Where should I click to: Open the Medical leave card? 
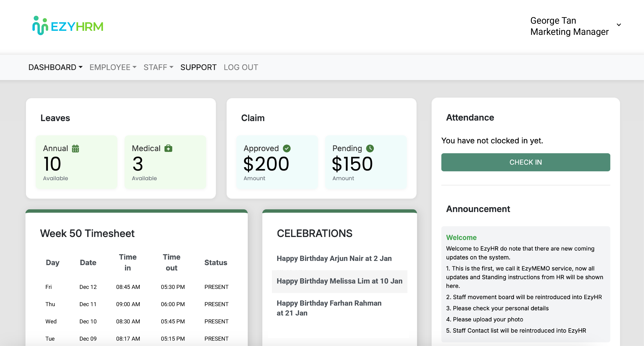coord(165,162)
